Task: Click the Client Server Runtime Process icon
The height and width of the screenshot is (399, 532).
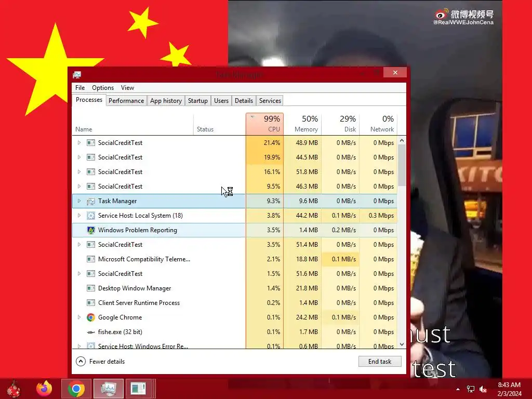Action: 90,303
